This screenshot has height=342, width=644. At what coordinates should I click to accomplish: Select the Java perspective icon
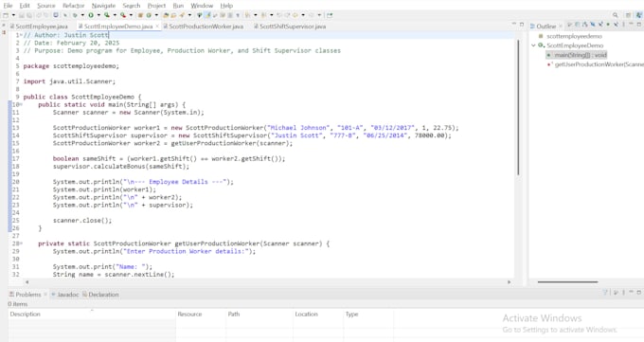tap(639, 15)
